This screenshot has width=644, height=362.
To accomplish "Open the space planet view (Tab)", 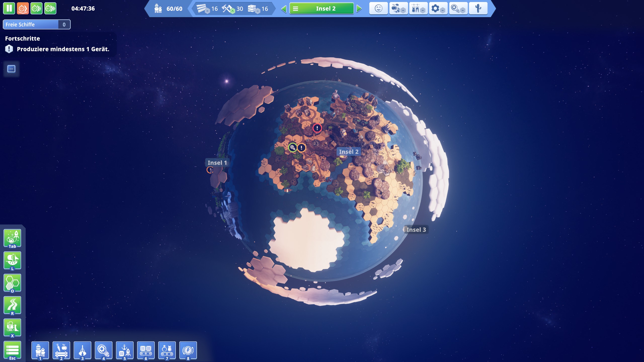I will tap(12, 239).
